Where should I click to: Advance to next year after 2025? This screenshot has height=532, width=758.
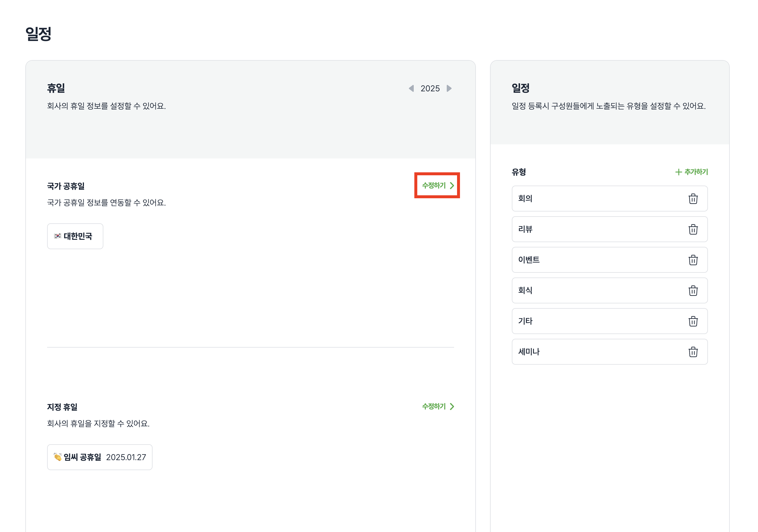pos(449,88)
